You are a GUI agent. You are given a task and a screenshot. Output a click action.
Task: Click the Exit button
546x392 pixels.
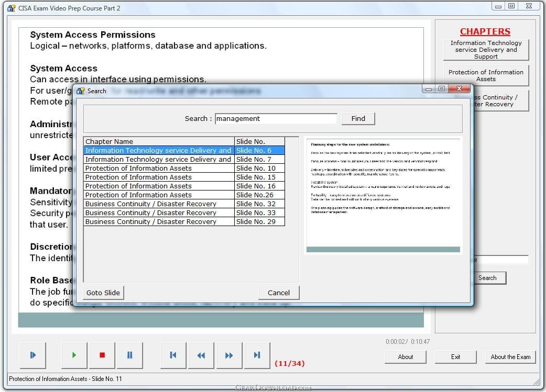pyautogui.click(x=455, y=357)
